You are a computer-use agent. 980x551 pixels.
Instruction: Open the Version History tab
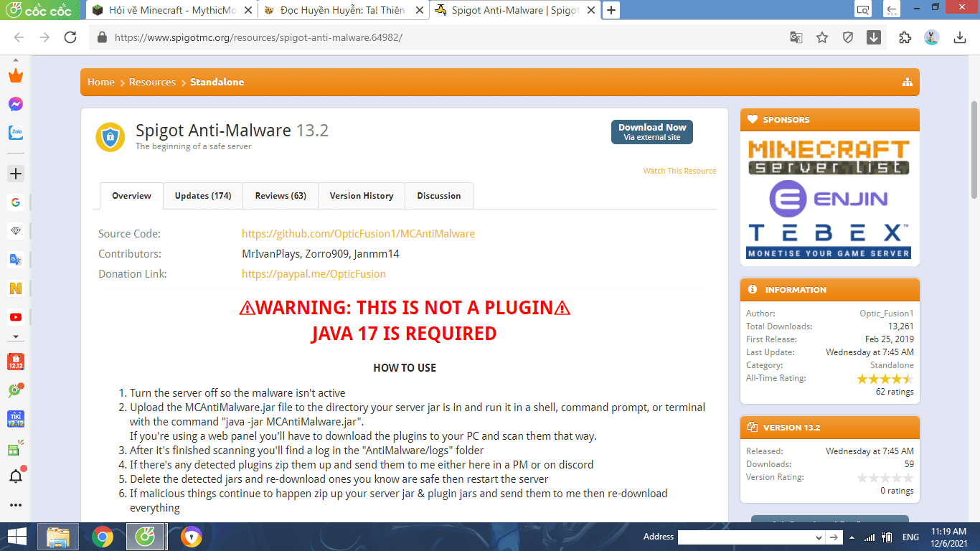362,196
